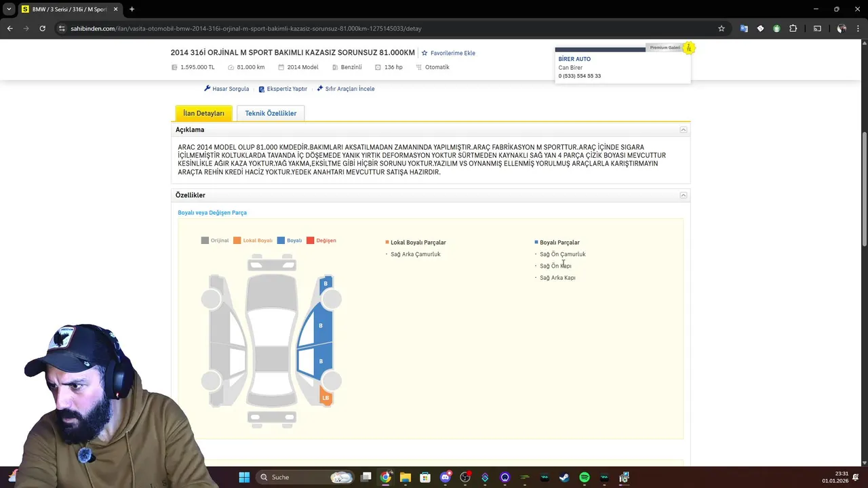The width and height of the screenshot is (868, 488).
Task: Open the Windows Start menu
Action: point(244,477)
